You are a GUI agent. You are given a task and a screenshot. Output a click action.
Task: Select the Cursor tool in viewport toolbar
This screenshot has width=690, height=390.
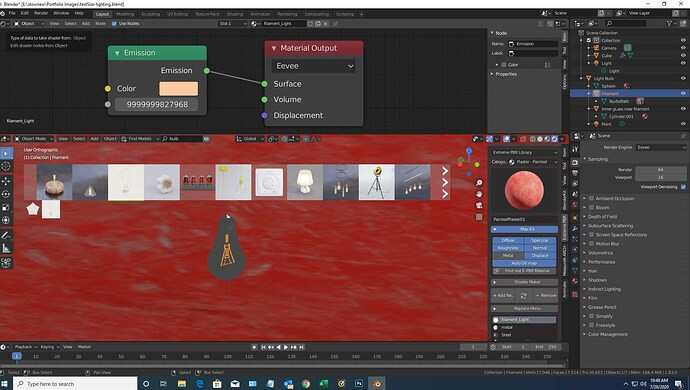pyautogui.click(x=6, y=166)
